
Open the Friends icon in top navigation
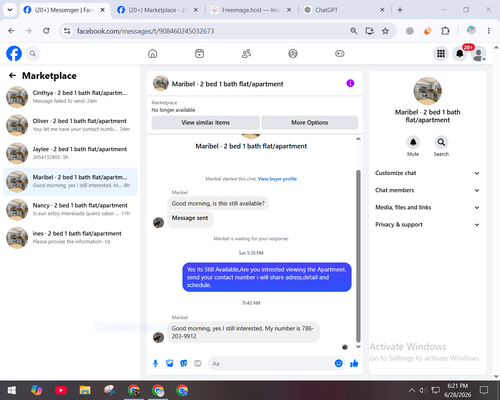point(246,53)
